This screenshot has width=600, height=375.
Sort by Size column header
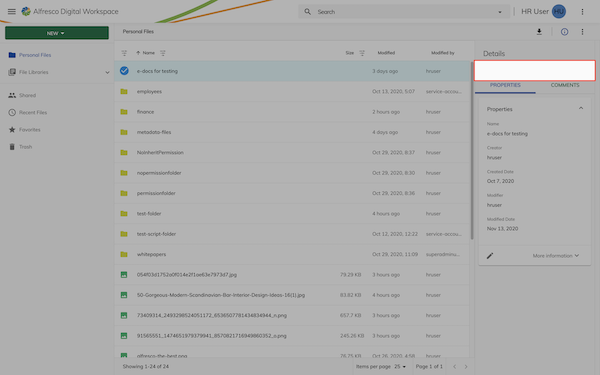coord(350,53)
